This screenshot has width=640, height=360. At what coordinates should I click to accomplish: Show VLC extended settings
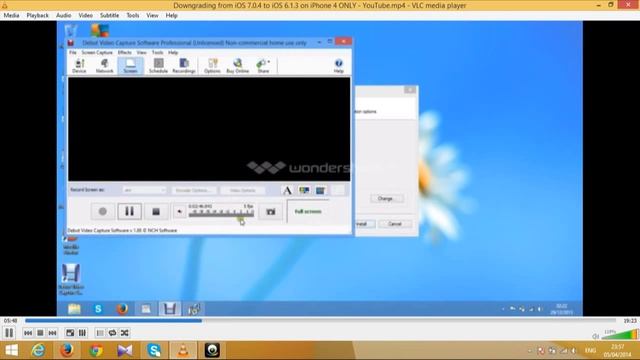pos(82,333)
